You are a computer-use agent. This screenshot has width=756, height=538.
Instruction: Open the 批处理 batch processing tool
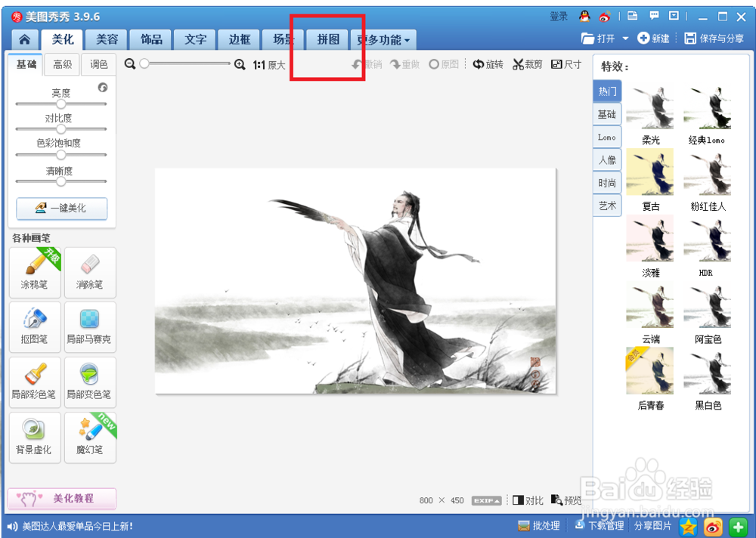(538, 526)
